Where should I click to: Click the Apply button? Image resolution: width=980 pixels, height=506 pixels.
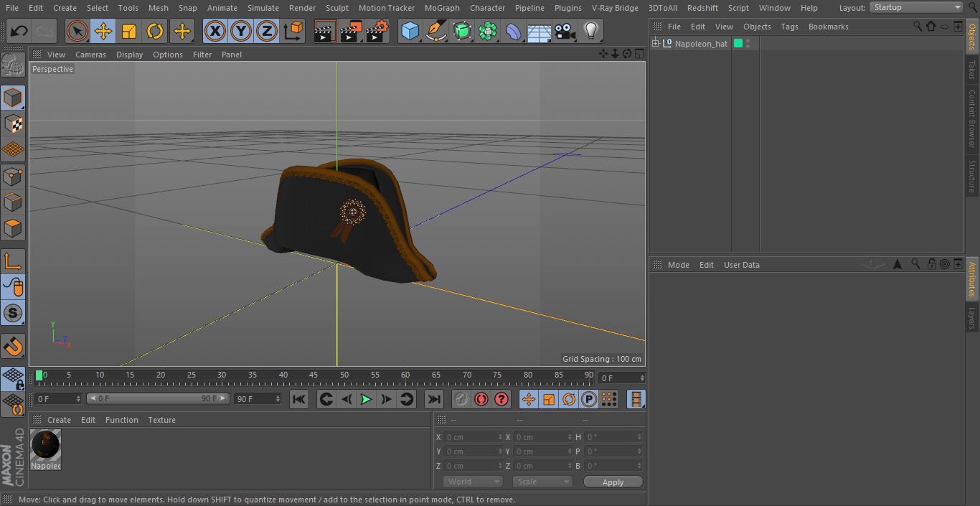point(613,482)
